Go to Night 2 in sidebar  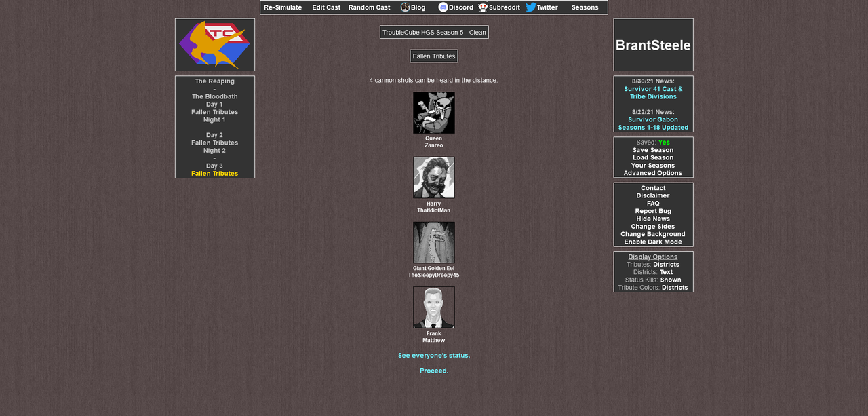click(215, 151)
